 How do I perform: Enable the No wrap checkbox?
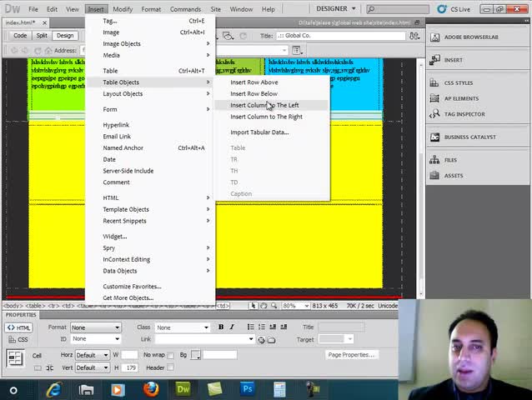coord(170,355)
